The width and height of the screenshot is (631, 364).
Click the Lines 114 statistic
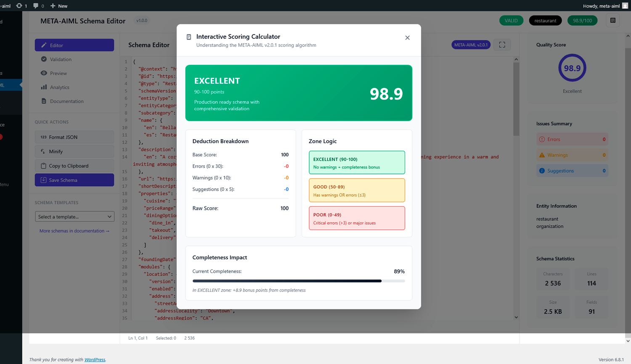[x=591, y=280]
